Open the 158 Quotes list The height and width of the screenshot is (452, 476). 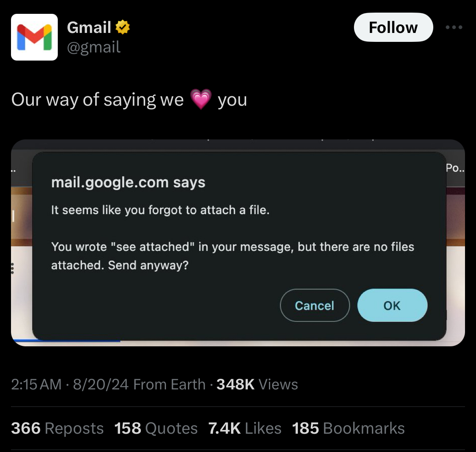[156, 428]
